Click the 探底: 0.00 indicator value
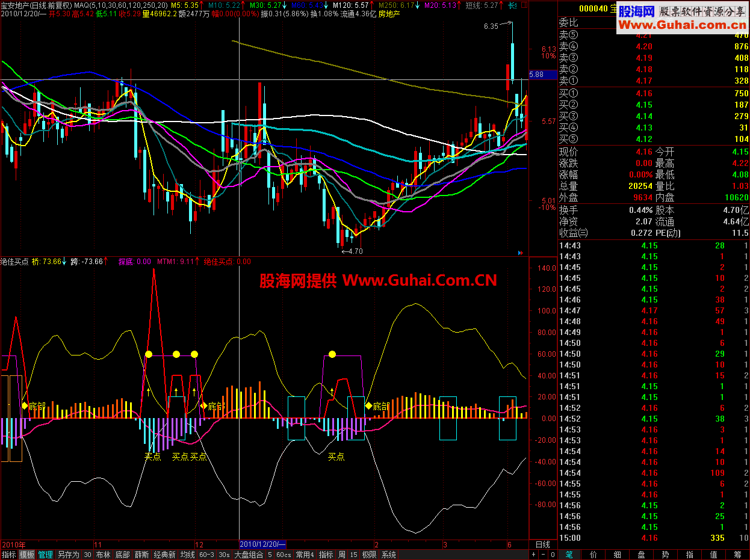 pyautogui.click(x=135, y=262)
